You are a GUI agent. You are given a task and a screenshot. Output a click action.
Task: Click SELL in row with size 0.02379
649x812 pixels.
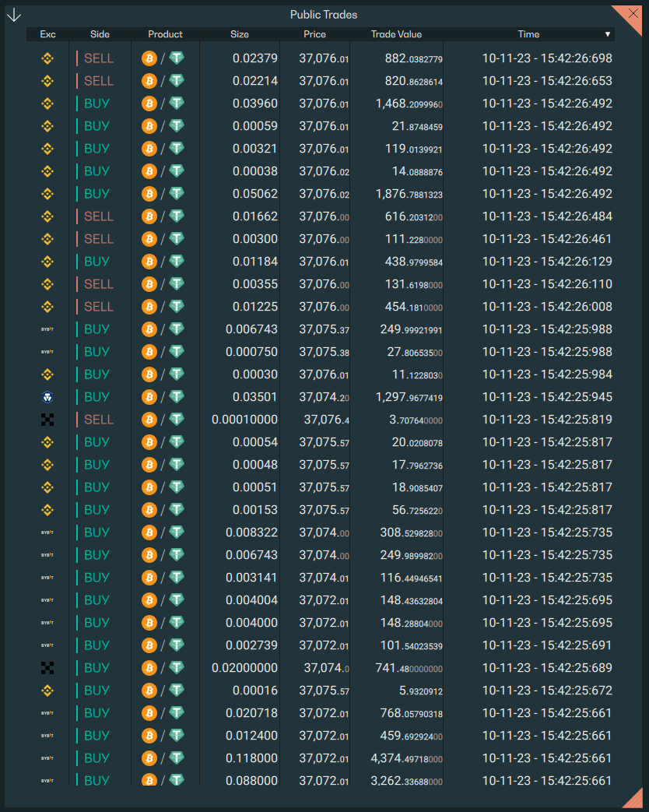(x=99, y=58)
